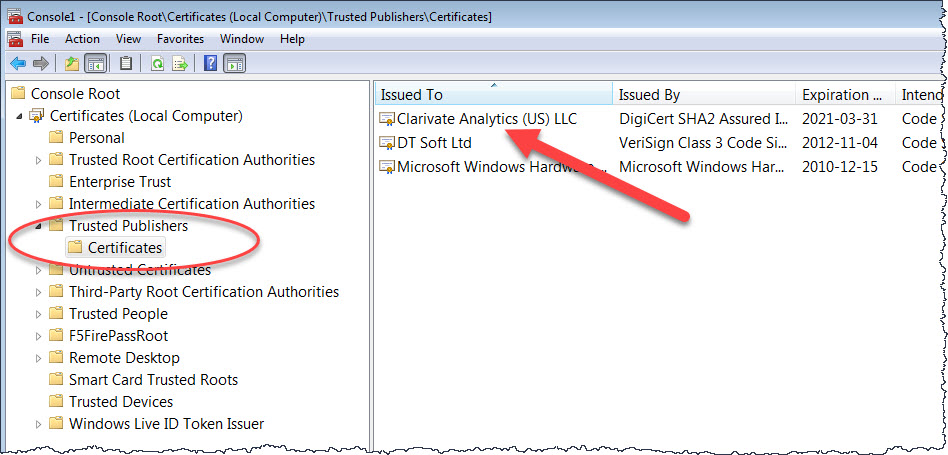Toggle the Show/Hide Console Tree toolbar button
The image size is (948, 455).
click(94, 63)
